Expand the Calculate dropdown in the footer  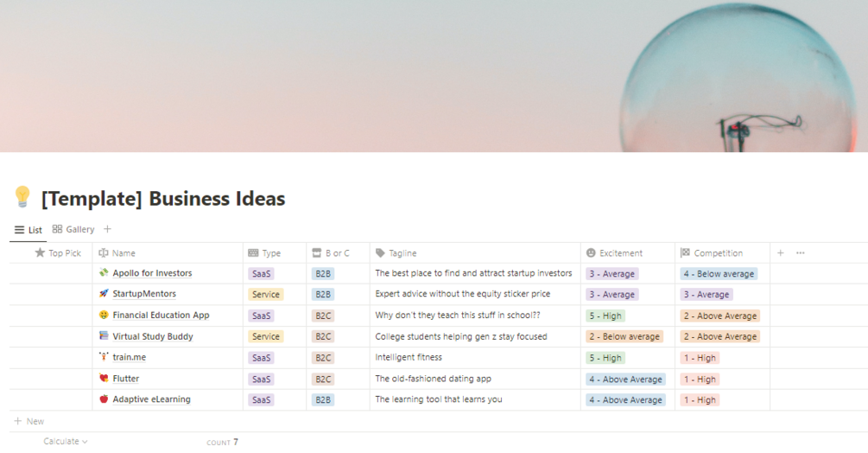(x=66, y=442)
